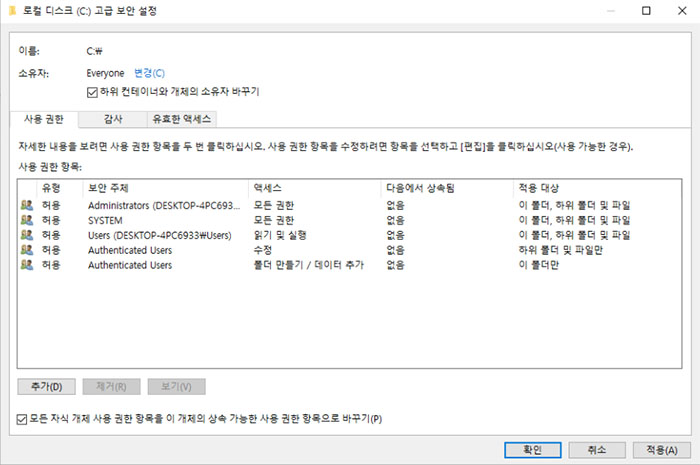
Task: Switch to the 사용 권한 tab
Action: 44,119
